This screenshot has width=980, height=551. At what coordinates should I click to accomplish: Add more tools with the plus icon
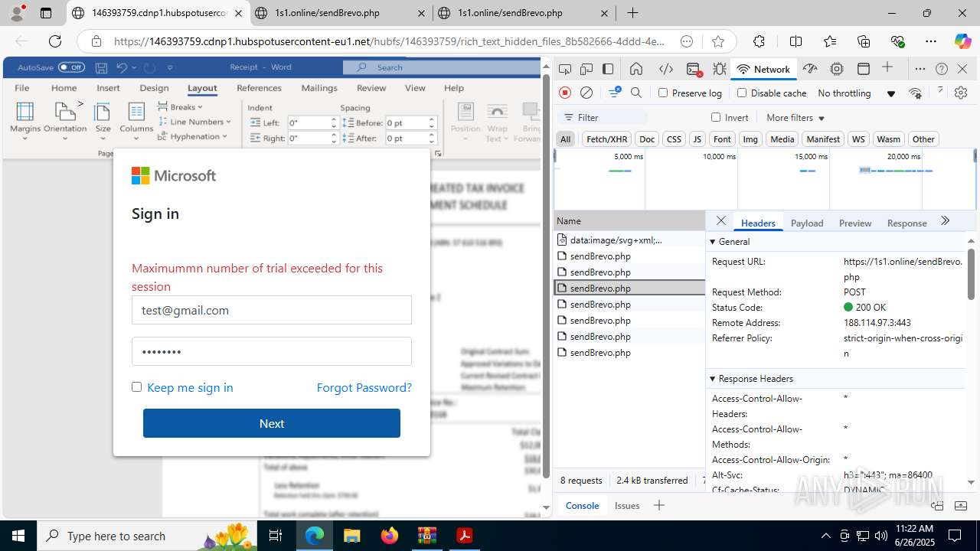pyautogui.click(x=887, y=68)
